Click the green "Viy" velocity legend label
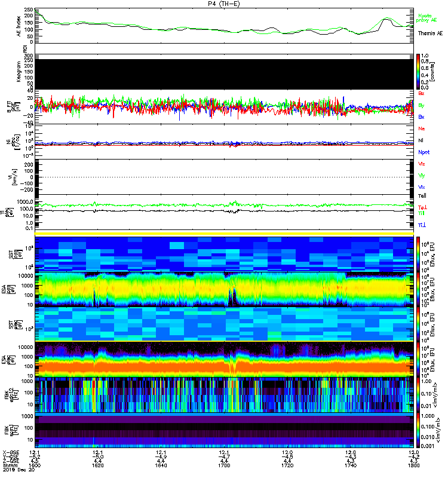 pyautogui.click(x=422, y=176)
